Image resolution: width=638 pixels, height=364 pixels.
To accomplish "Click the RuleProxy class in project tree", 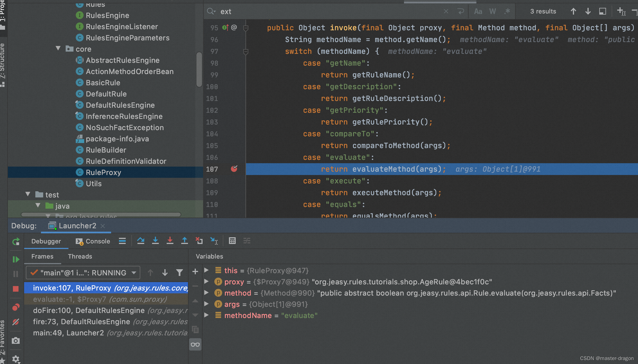I will 104,172.
